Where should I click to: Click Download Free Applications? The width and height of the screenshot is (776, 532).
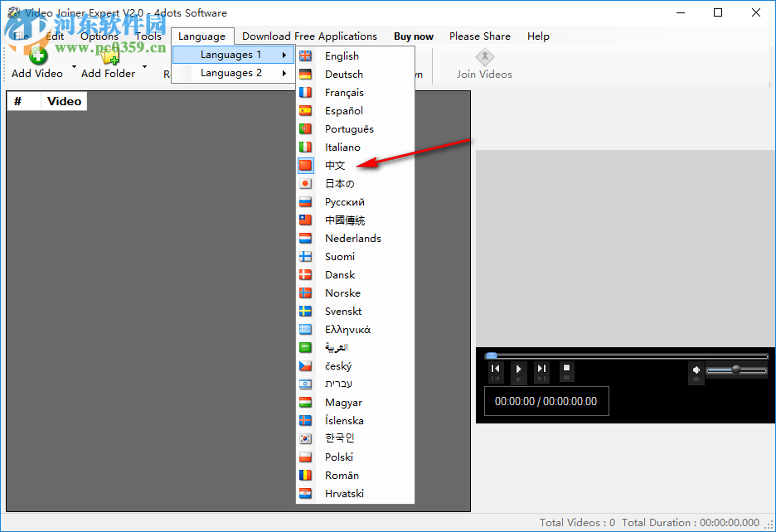coord(308,36)
